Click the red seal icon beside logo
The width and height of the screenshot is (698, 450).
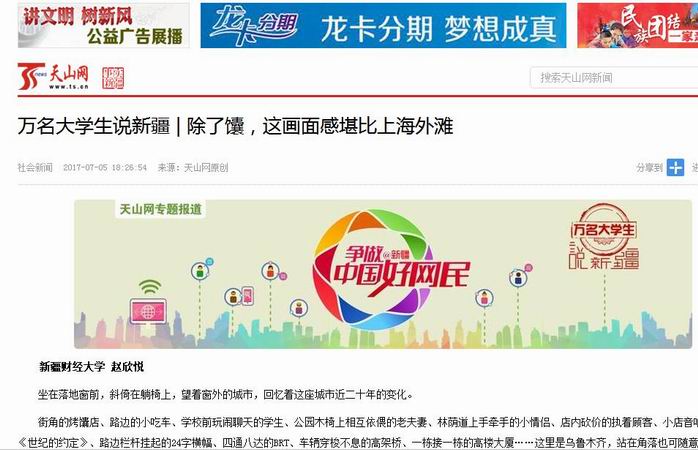pos(113,78)
